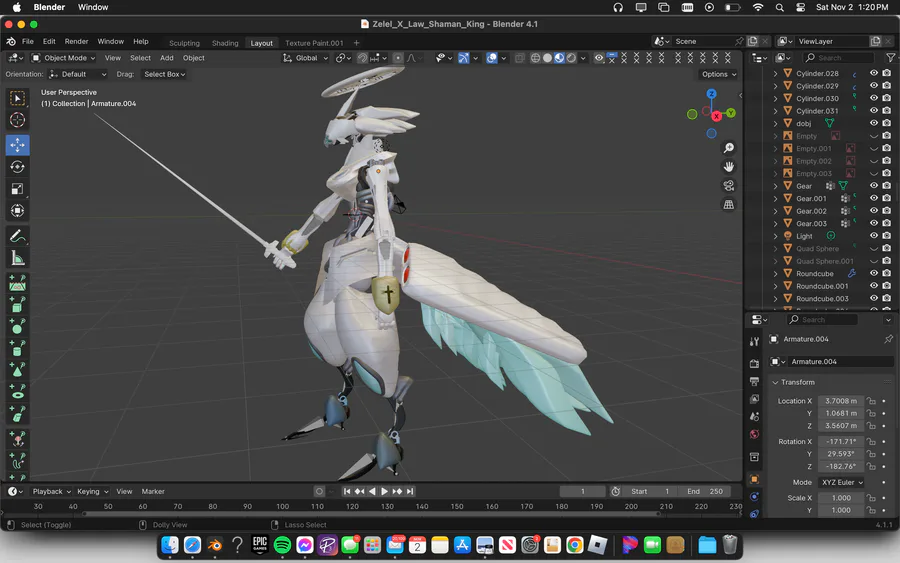Open the outliner filter funnel icon
Screen dimensions: 900x563
pyautogui.click(x=890, y=57)
